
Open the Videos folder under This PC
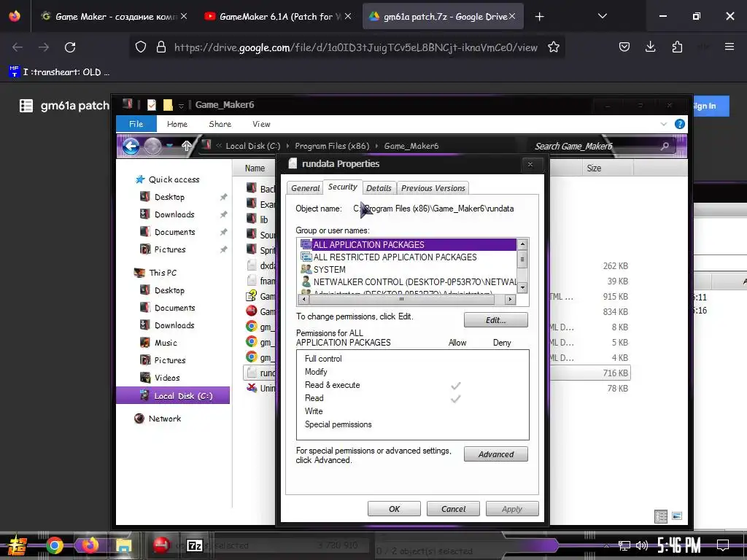pyautogui.click(x=160, y=378)
